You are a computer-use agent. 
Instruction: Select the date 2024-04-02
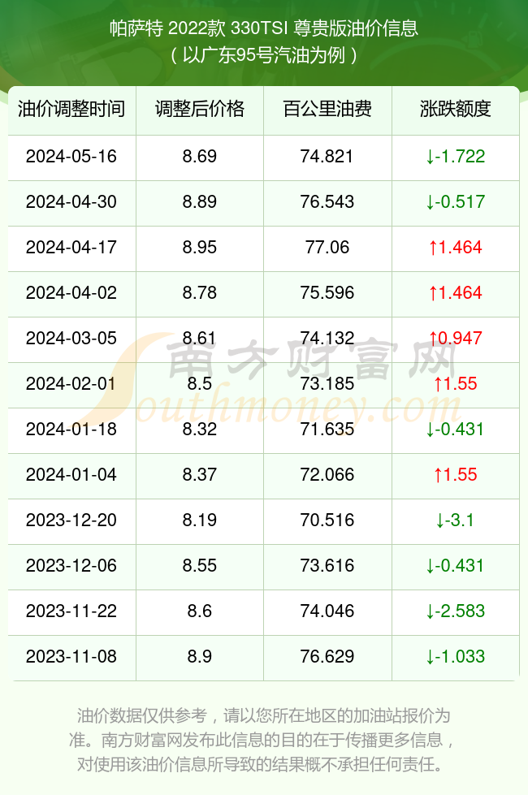point(71,293)
